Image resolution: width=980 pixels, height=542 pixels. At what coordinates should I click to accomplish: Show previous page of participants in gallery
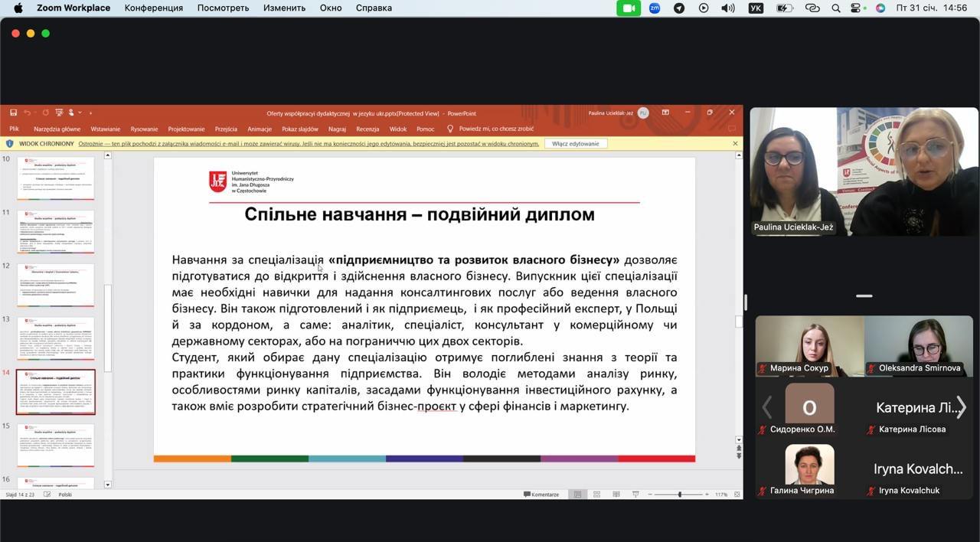pos(766,407)
